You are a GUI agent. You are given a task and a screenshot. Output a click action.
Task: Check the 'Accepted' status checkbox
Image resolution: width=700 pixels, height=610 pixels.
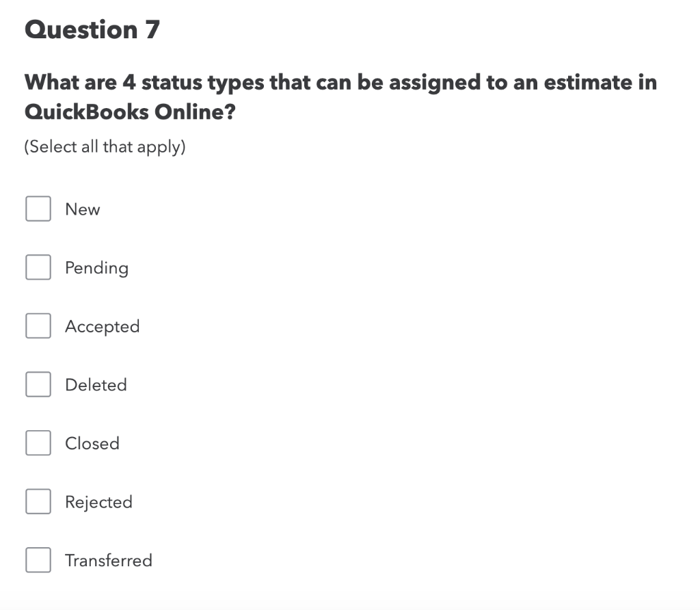[38, 326]
